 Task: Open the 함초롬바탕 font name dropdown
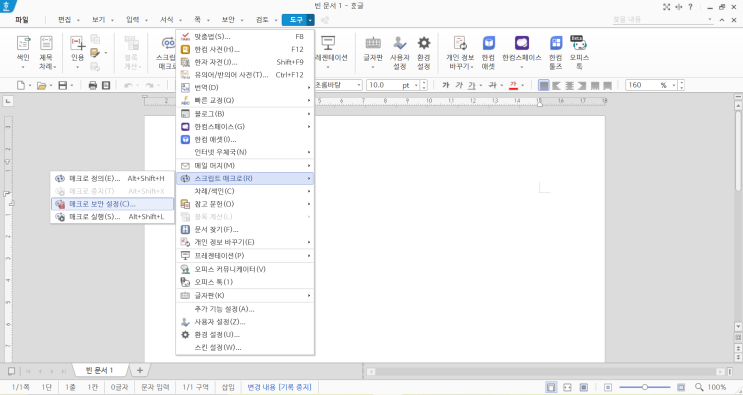coord(359,85)
